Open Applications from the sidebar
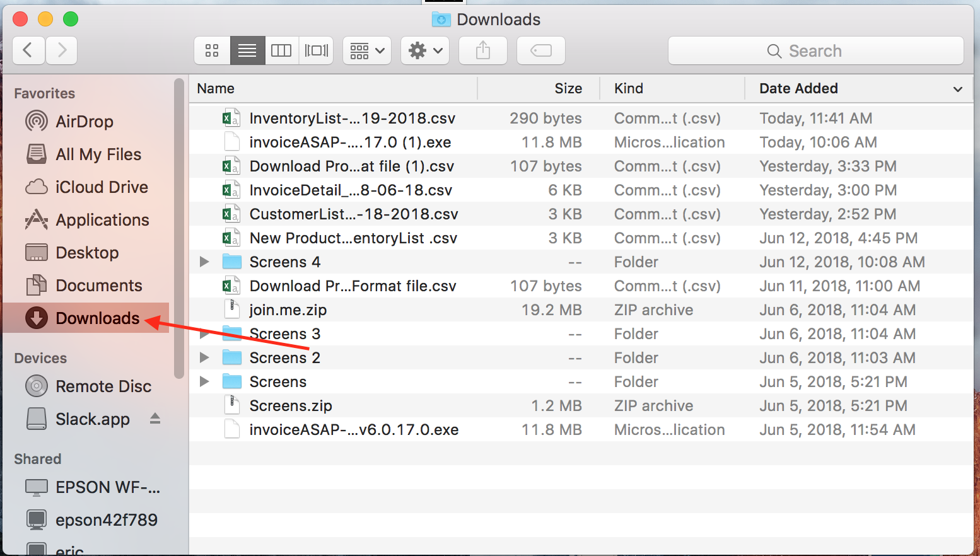This screenshot has width=980, height=556. [x=102, y=220]
